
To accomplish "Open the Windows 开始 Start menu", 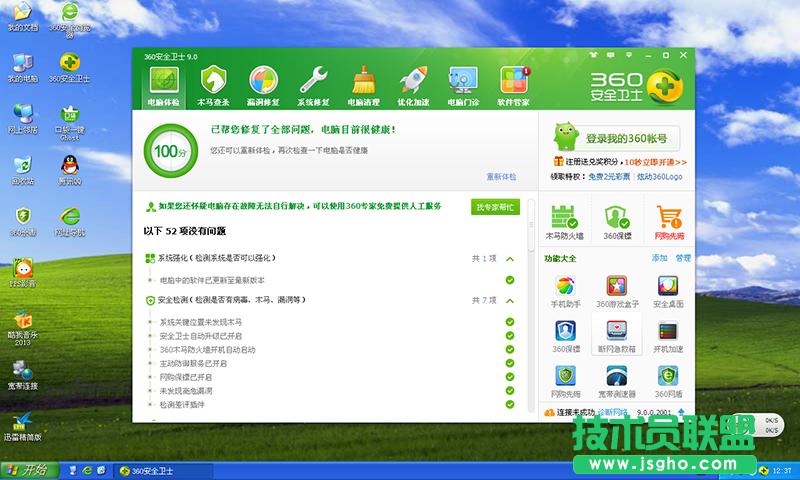I will click(x=27, y=470).
